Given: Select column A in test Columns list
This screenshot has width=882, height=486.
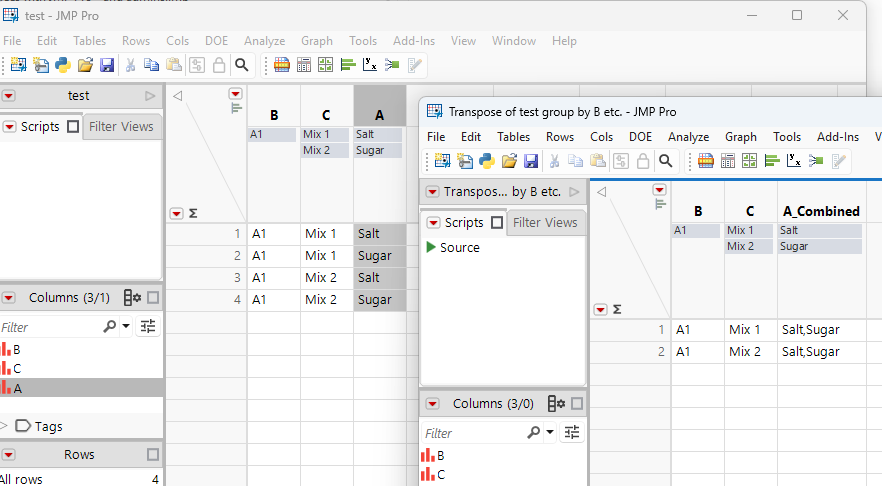Looking at the screenshot, I should [x=82, y=388].
